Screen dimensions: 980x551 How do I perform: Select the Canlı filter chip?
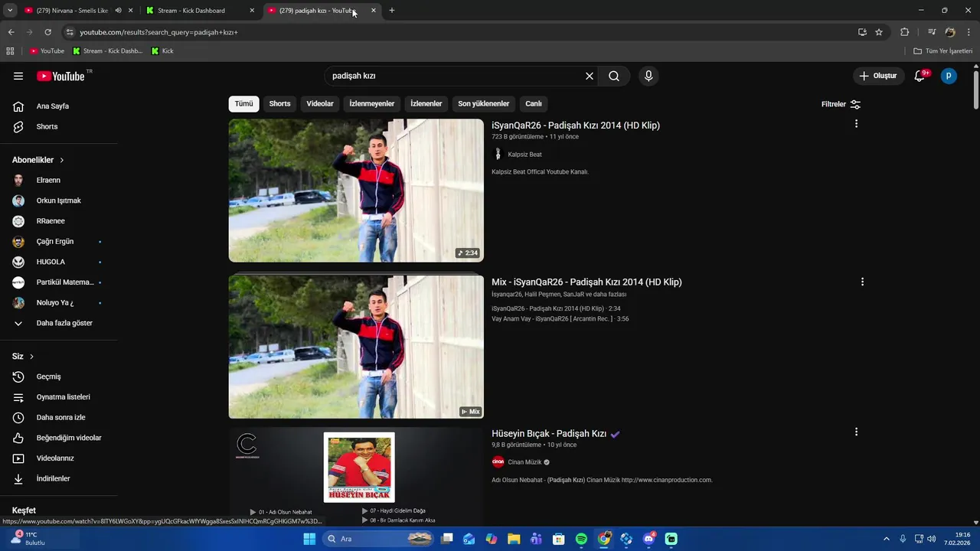[x=534, y=104]
